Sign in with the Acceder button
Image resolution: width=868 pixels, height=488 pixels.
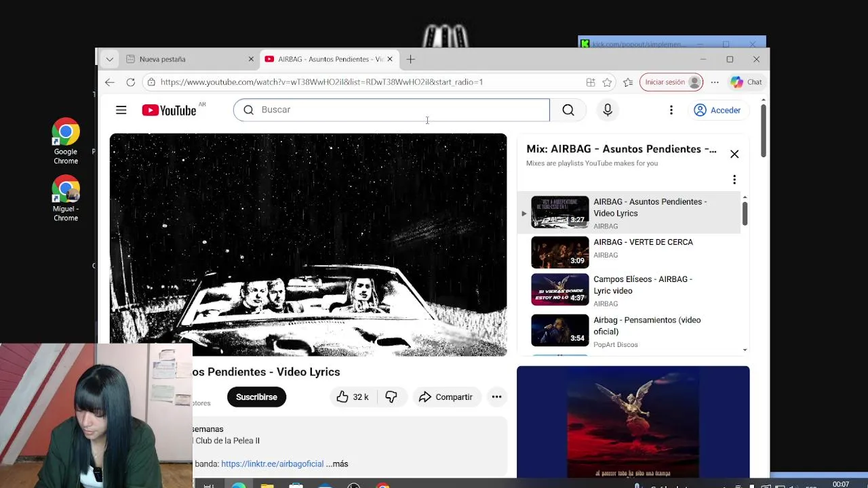[717, 110]
